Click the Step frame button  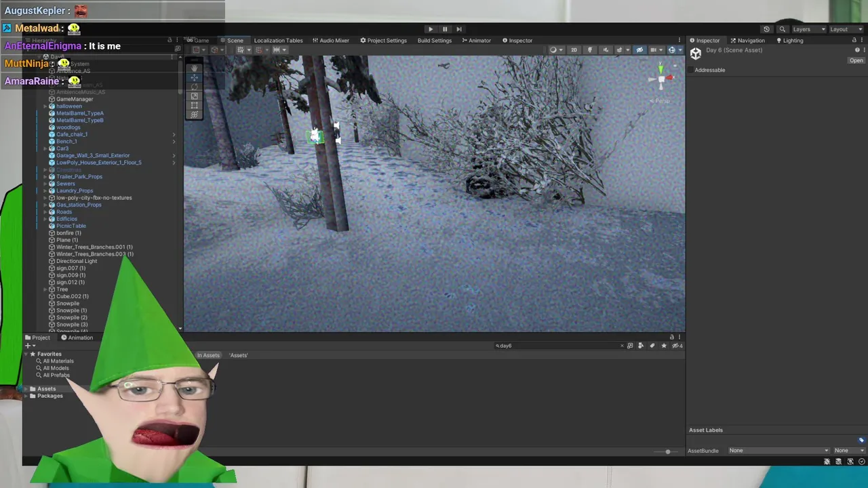[x=459, y=29]
